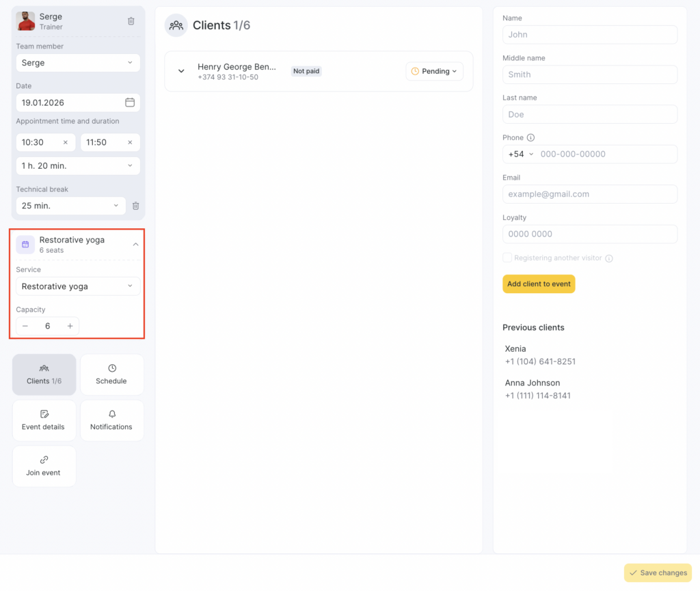This screenshot has height=591, width=700.
Task: Open the Pending status dropdown
Action: 435,71
